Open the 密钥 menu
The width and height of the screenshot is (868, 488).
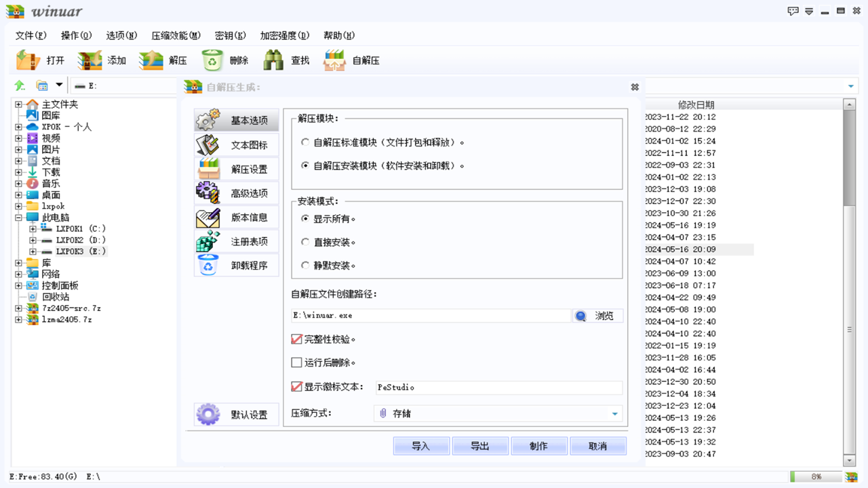pos(230,35)
